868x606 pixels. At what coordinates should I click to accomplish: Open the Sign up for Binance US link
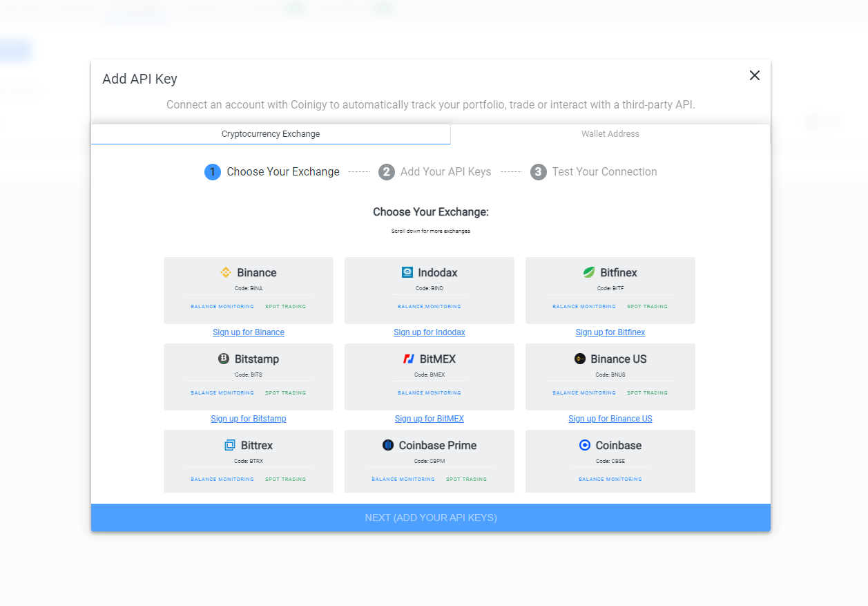(x=610, y=419)
